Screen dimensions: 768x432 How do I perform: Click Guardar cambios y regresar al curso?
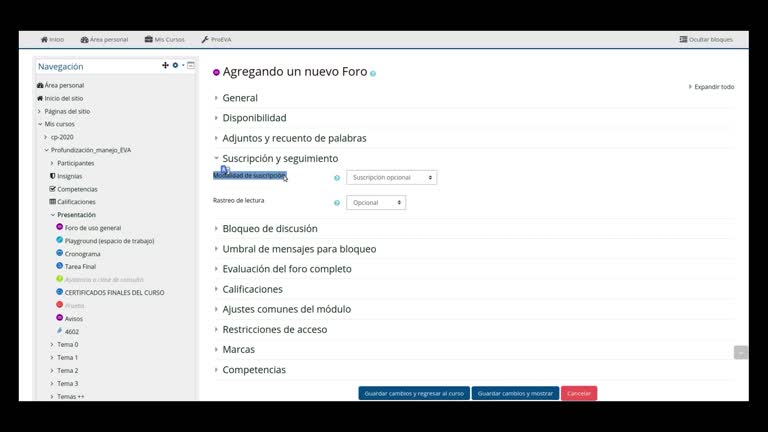point(414,393)
